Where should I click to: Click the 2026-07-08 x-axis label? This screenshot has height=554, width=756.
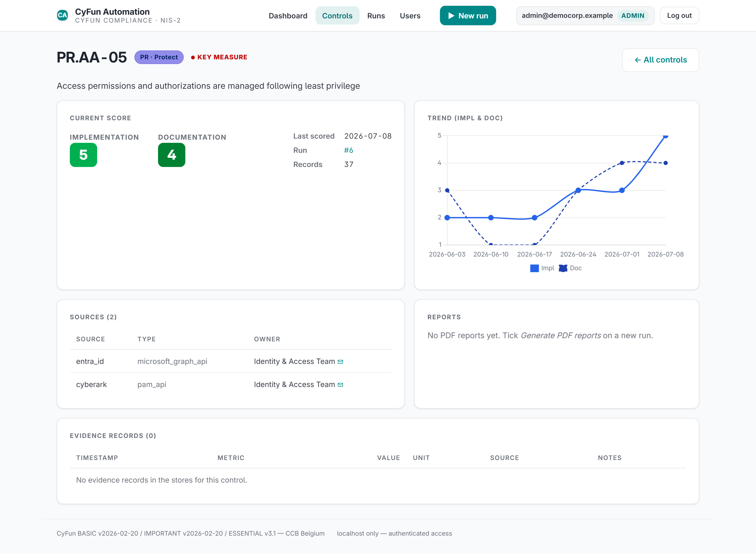point(665,254)
